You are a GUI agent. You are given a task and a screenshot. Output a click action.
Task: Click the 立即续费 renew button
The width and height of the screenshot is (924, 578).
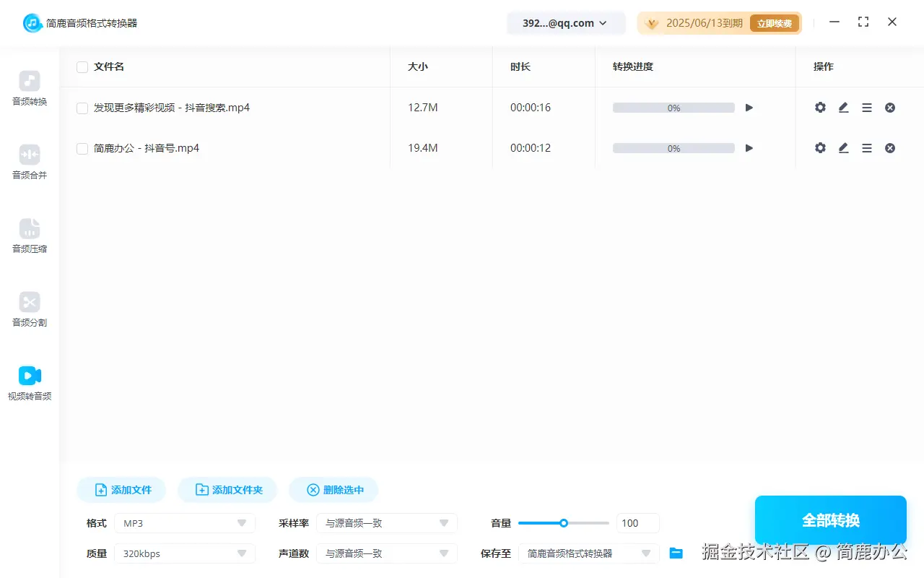[x=775, y=23]
